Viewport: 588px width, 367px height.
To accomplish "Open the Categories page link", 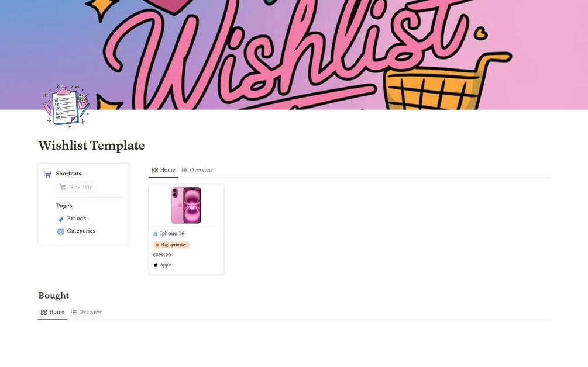I will point(81,231).
